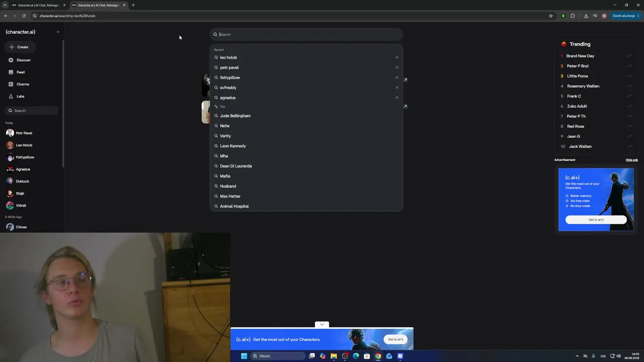Select recent search 'petr pavel'
The width and height of the screenshot is (644, 362).
229,67
